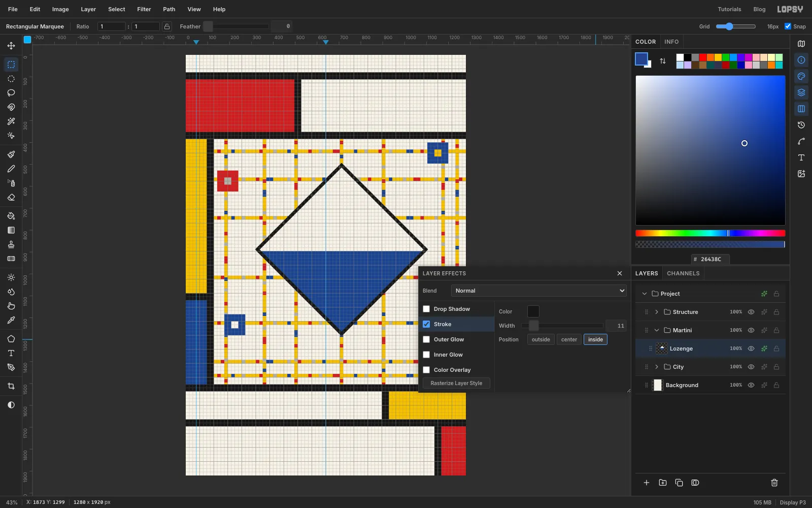Image resolution: width=812 pixels, height=508 pixels.
Task: Add a new layer with plus icon
Action: coord(647,483)
